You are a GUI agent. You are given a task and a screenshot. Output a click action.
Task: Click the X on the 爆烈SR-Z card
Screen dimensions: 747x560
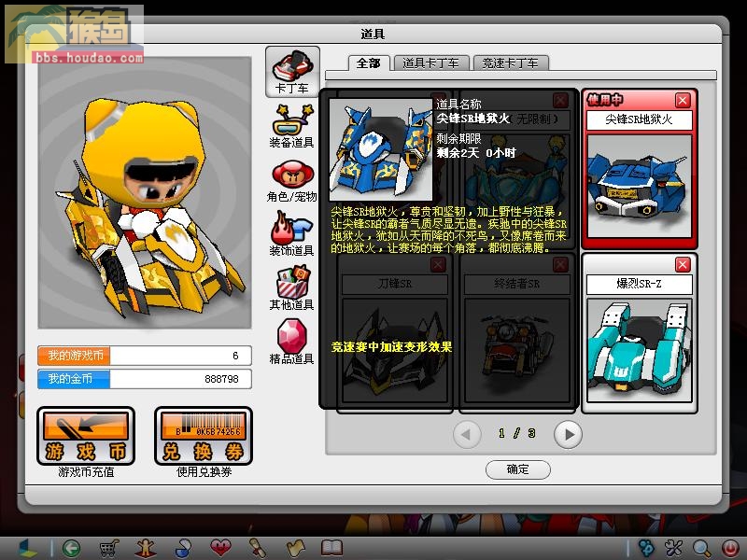(683, 264)
